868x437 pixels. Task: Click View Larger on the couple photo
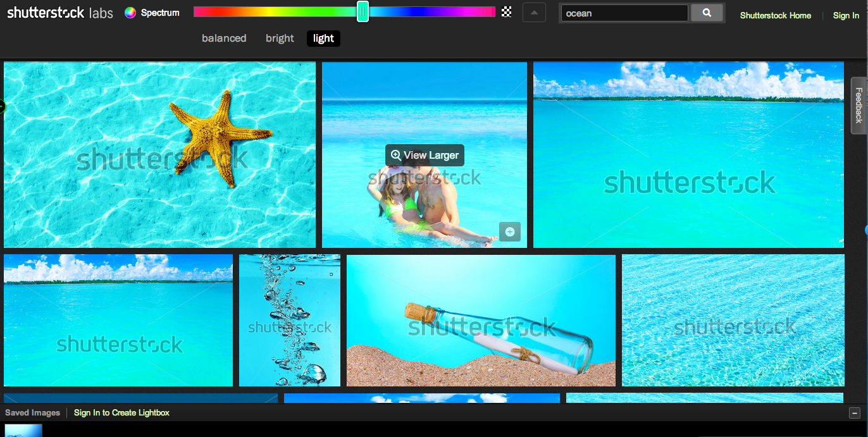(425, 155)
